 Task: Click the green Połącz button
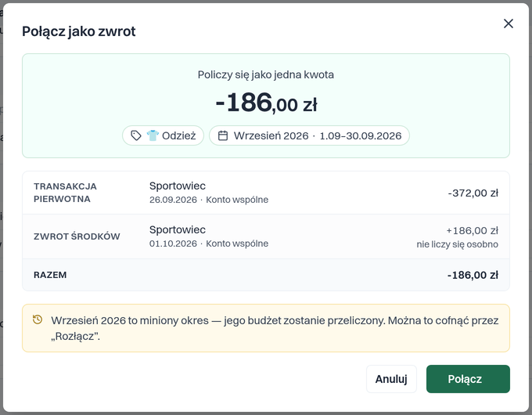tap(468, 379)
